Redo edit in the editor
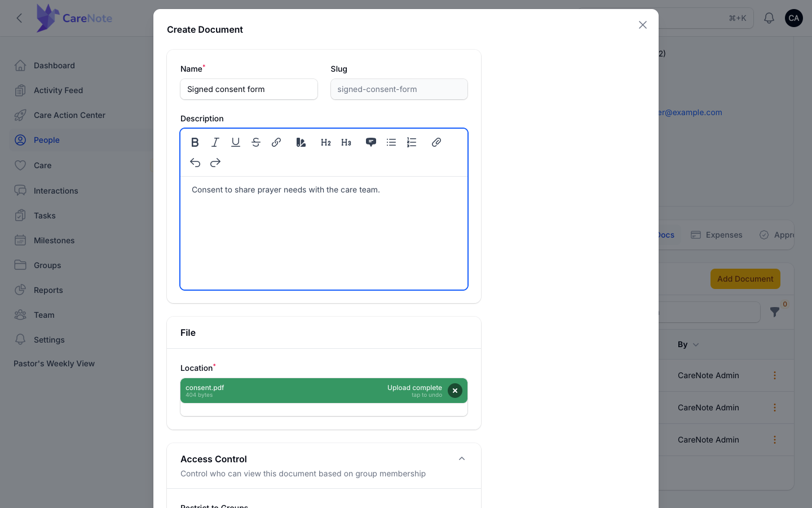Viewport: 812px width, 508px height. pos(215,163)
